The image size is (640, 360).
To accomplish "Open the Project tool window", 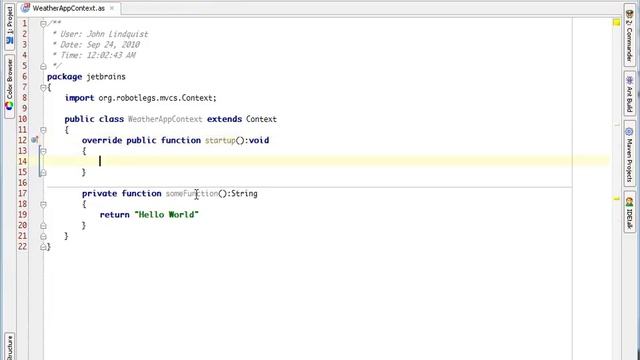I will [x=9, y=26].
